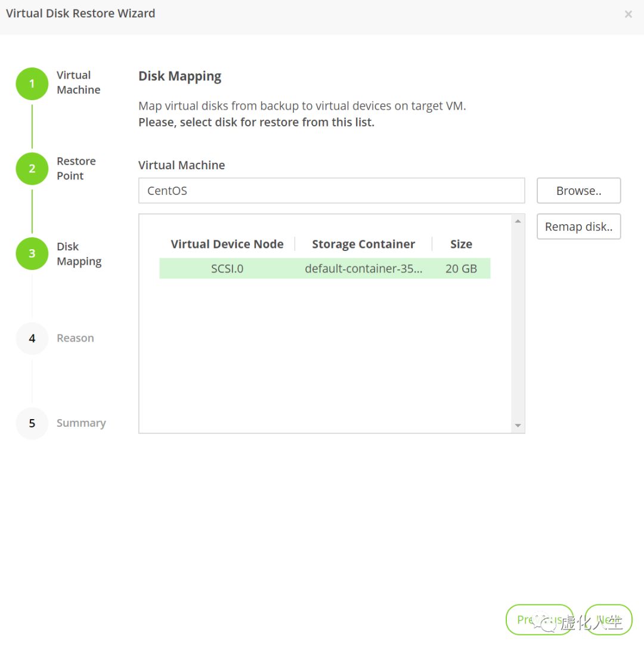This screenshot has width=644, height=651.
Task: Proceed with the Next button
Action: point(608,619)
